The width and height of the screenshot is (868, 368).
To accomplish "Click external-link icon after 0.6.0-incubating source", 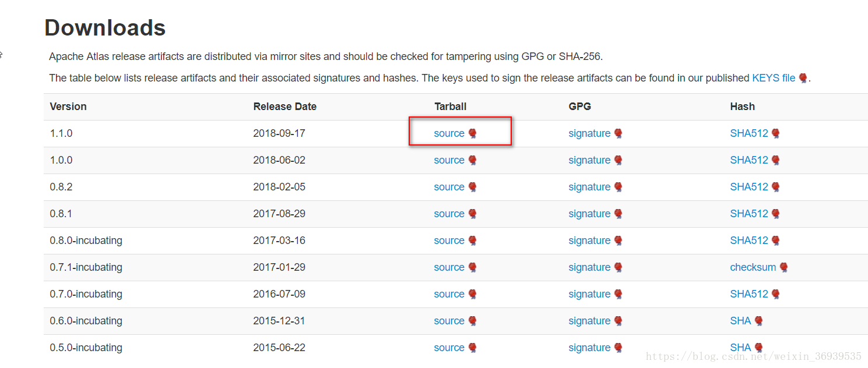I will pos(472,321).
